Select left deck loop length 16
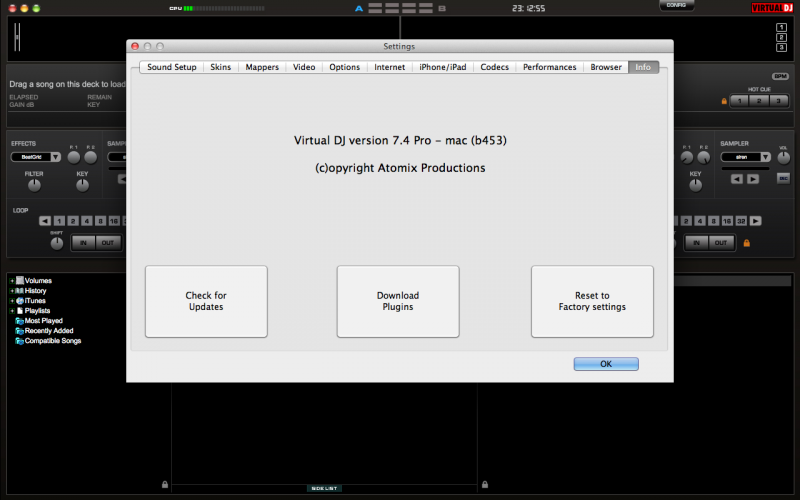Viewport: 800px width, 500px height. (114, 221)
